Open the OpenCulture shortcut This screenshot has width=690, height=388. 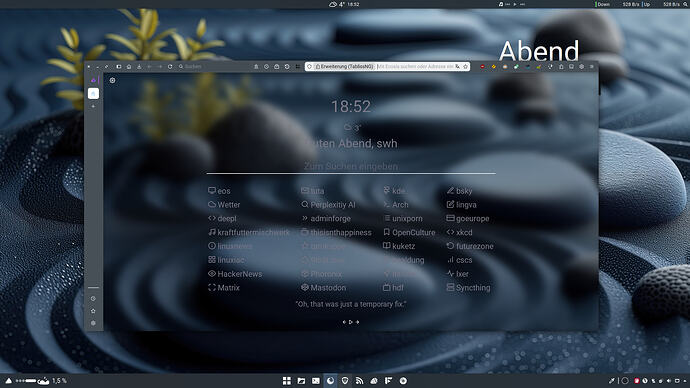click(x=409, y=232)
